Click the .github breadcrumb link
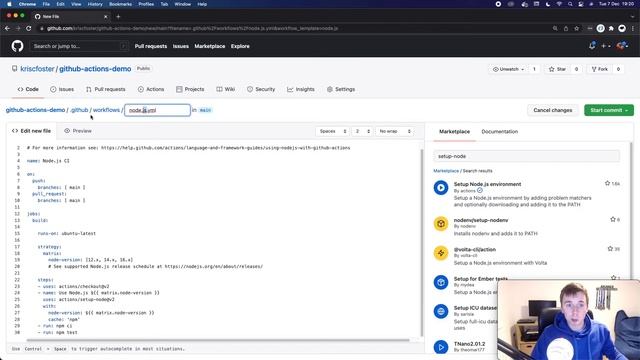The width and height of the screenshot is (640, 360). click(x=79, y=110)
